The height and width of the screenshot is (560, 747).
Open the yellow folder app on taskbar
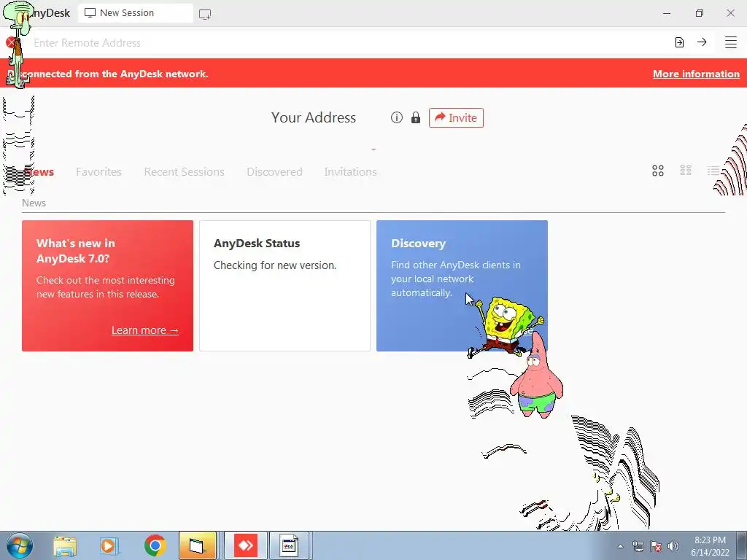197,545
